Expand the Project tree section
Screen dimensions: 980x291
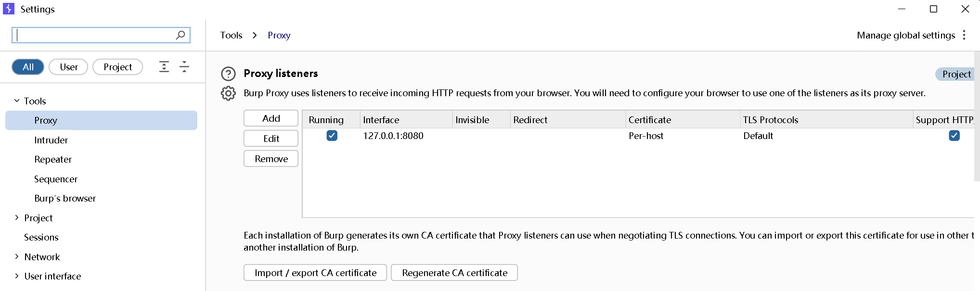(17, 217)
